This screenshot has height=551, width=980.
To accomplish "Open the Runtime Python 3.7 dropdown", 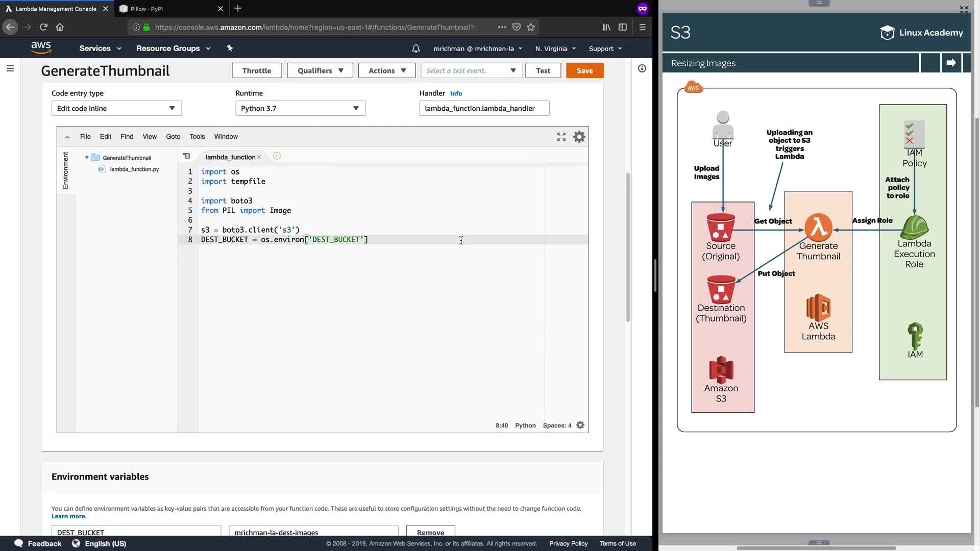I will click(300, 108).
